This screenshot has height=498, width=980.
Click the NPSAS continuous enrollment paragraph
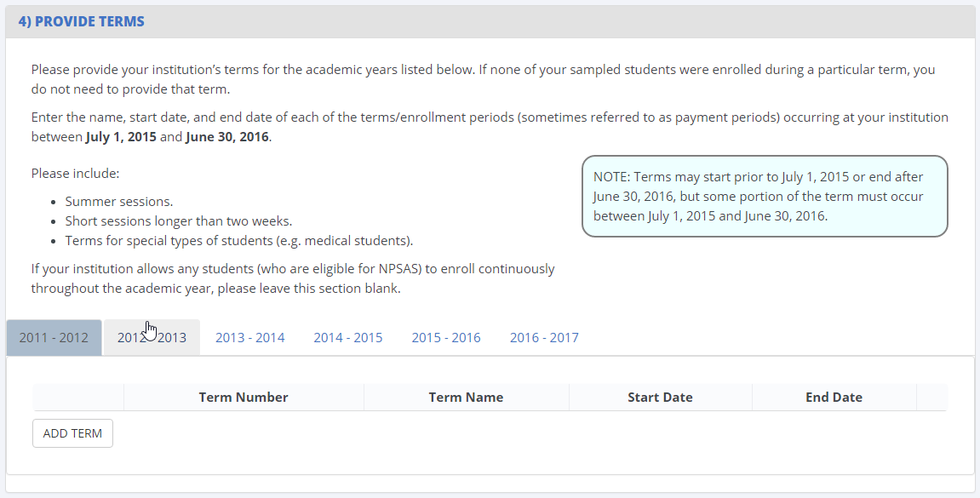click(292, 278)
